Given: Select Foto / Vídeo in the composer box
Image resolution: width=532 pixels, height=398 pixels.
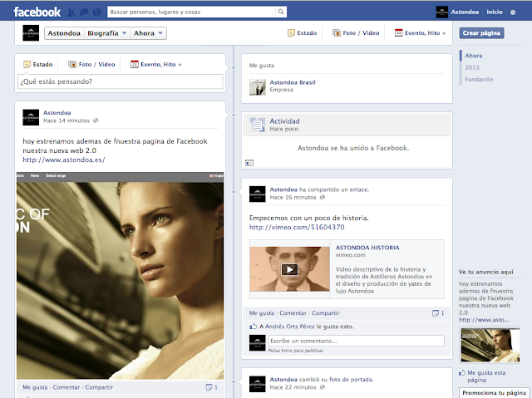Looking at the screenshot, I should 91,64.
